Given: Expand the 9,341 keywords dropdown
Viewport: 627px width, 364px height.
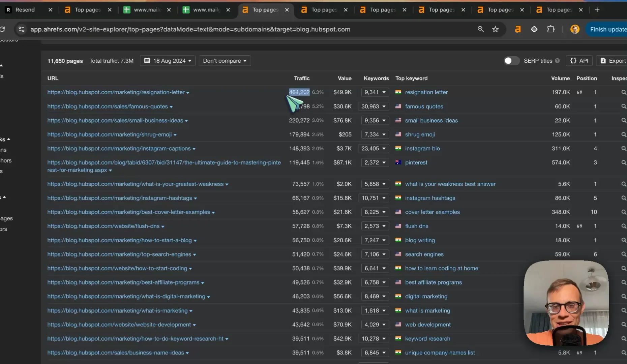Looking at the screenshot, I should (375, 92).
